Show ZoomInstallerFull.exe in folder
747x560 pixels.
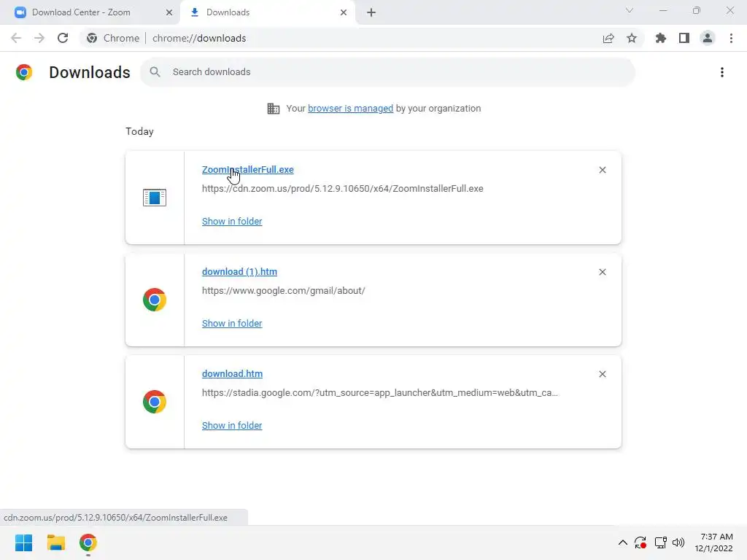pyautogui.click(x=232, y=222)
